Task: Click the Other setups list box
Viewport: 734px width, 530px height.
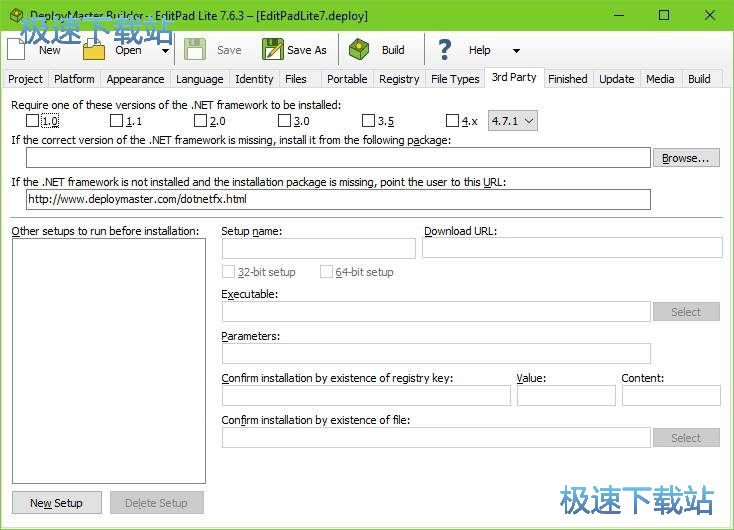Action: tap(109, 361)
